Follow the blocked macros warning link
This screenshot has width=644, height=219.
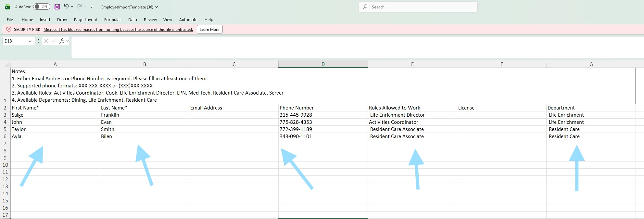tap(118, 30)
